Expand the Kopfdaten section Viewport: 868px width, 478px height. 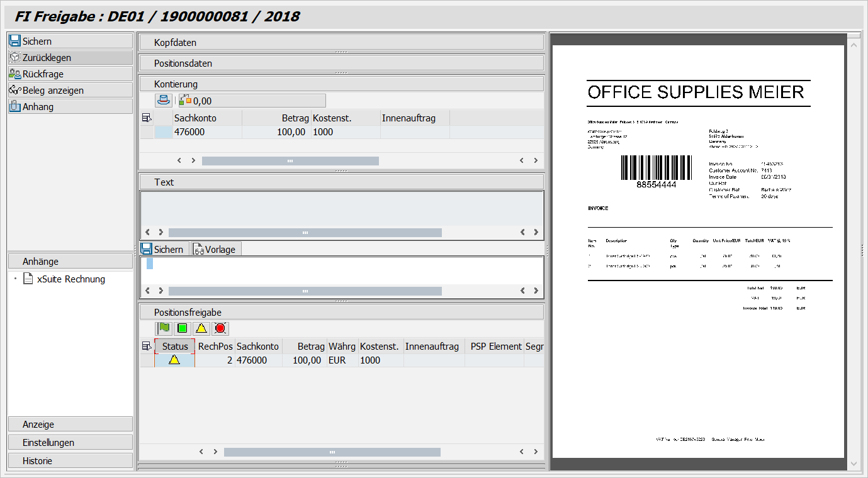341,43
